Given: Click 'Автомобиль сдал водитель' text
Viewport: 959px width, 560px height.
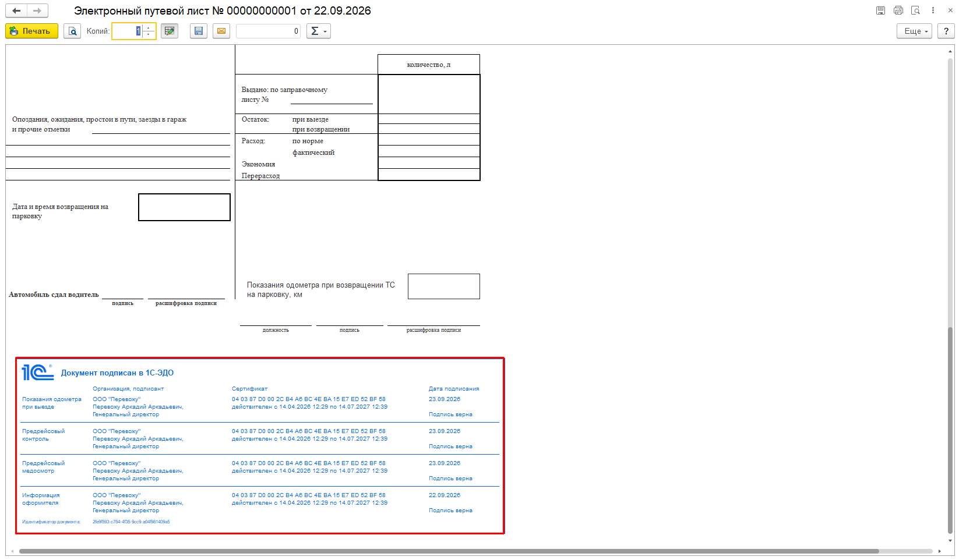Looking at the screenshot, I should coord(54,295).
